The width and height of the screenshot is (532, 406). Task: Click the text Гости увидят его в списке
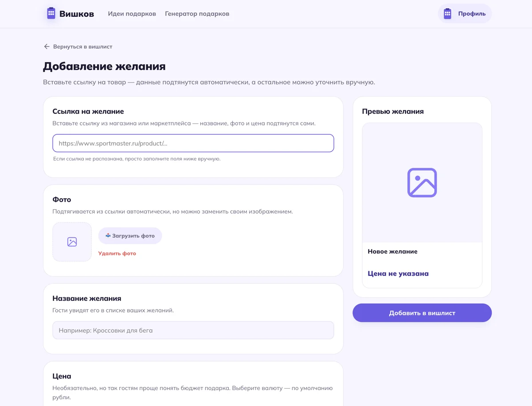click(113, 310)
